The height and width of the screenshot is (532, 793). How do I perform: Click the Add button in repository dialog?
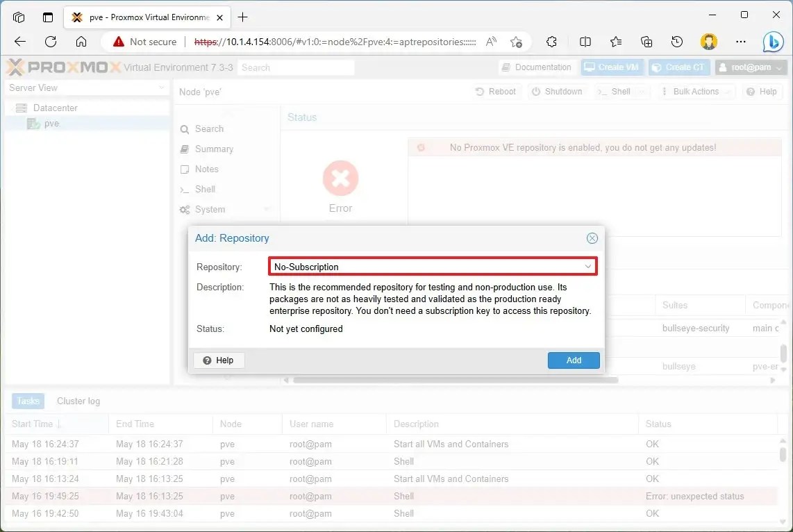pos(574,360)
